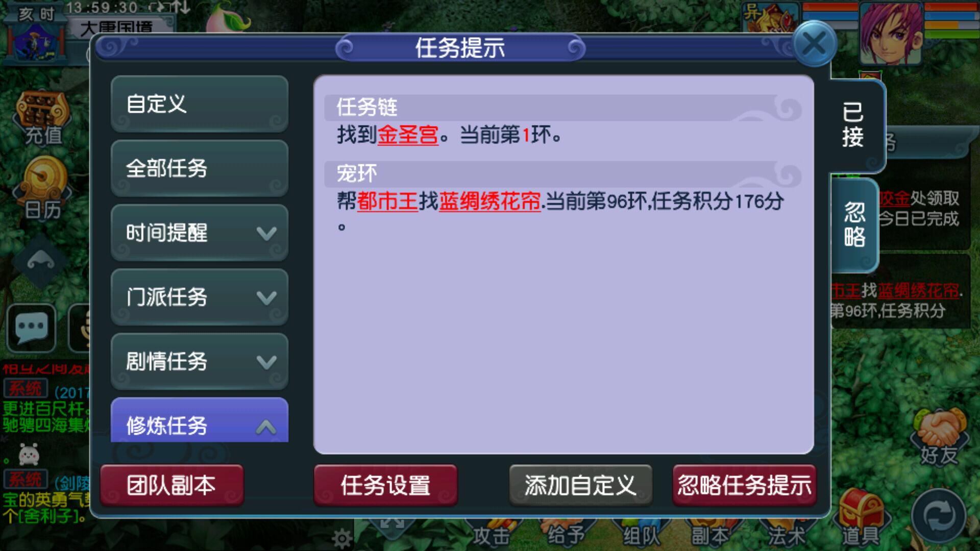Expand the 门派任务 category
The image size is (980, 551).
coord(200,297)
